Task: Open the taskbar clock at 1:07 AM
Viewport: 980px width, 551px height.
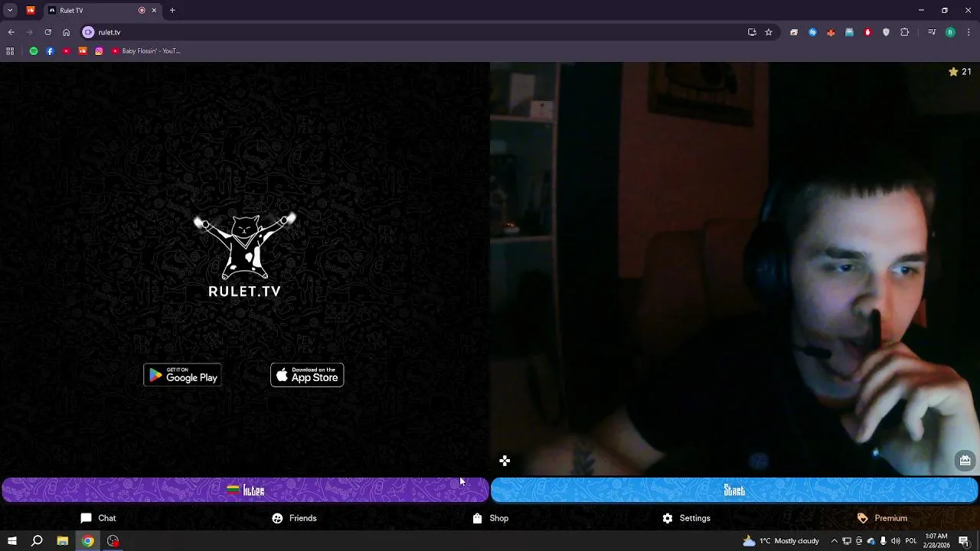Action: coord(937,541)
